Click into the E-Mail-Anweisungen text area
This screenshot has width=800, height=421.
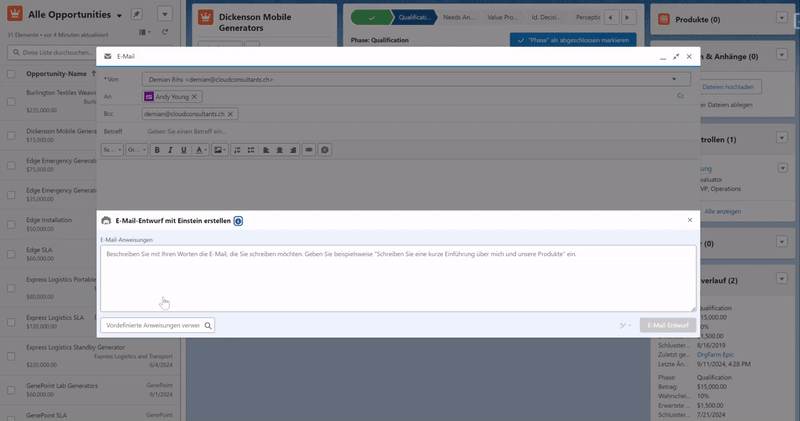tap(398, 278)
